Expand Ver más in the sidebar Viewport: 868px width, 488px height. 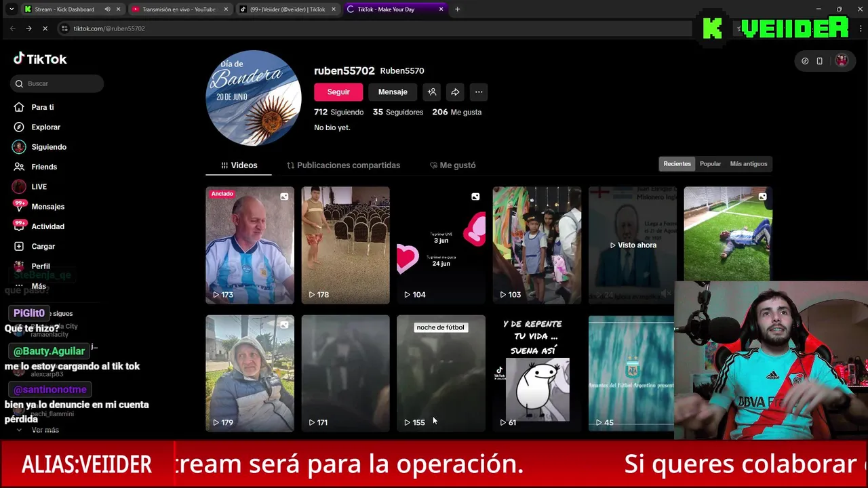point(39,430)
